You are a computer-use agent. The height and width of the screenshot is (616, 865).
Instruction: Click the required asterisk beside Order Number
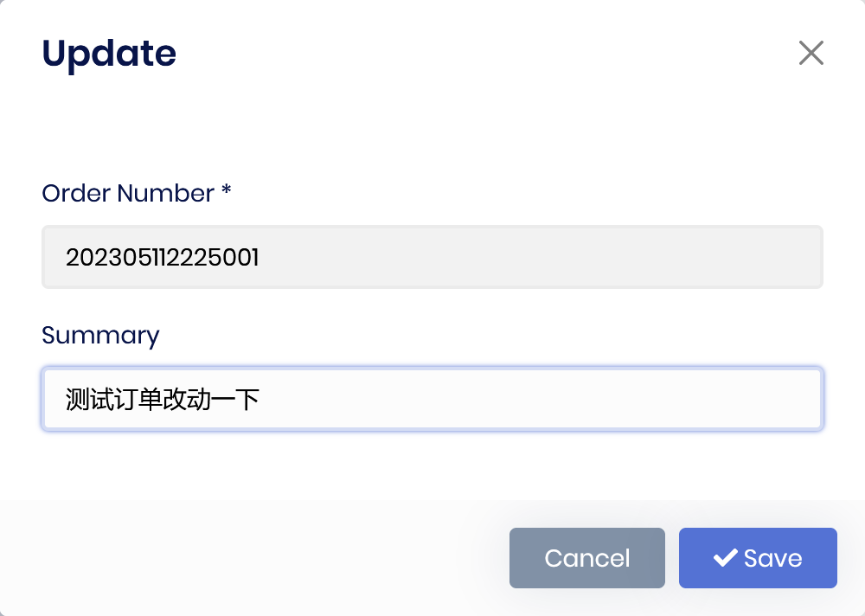227,191
